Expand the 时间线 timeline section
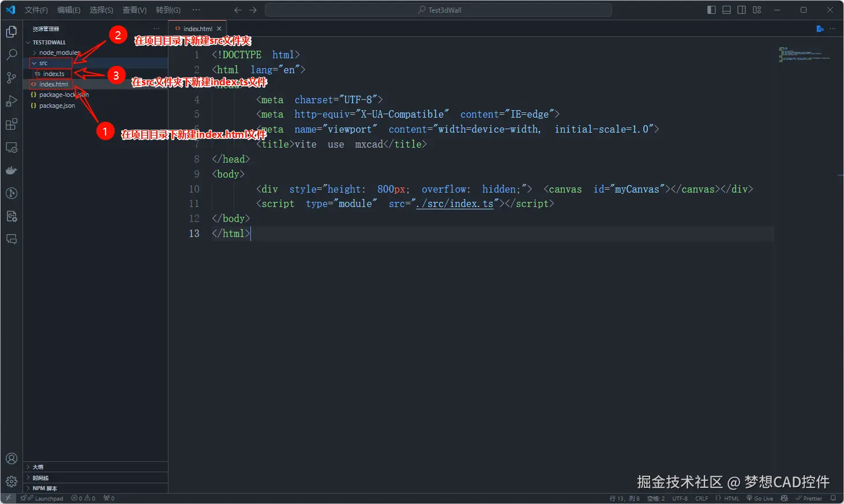Image resolution: width=844 pixels, height=504 pixels. point(95,477)
